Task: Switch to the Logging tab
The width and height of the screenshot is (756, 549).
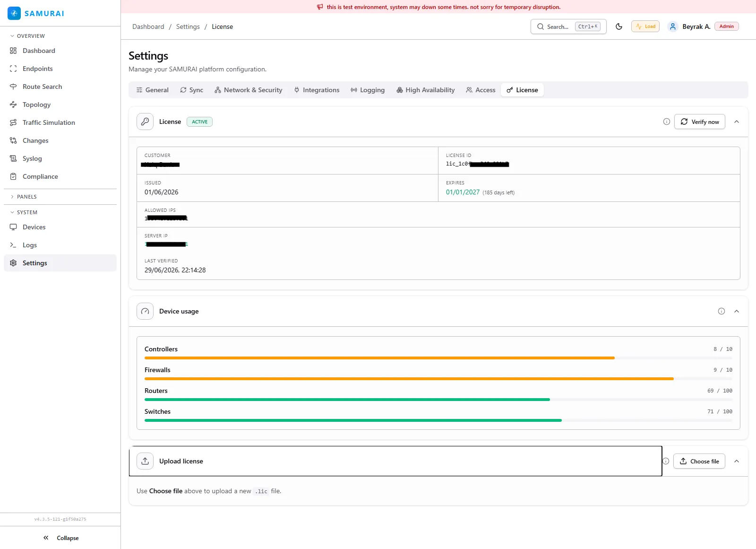Action: coord(368,90)
